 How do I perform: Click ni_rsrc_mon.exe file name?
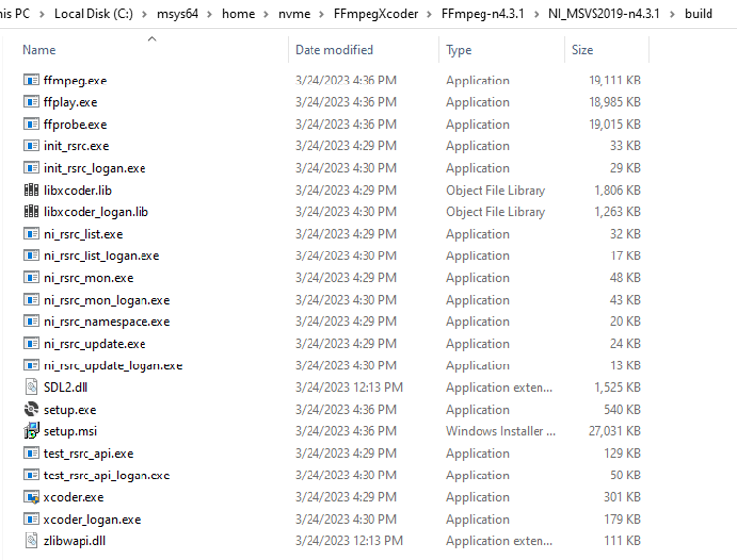point(88,278)
